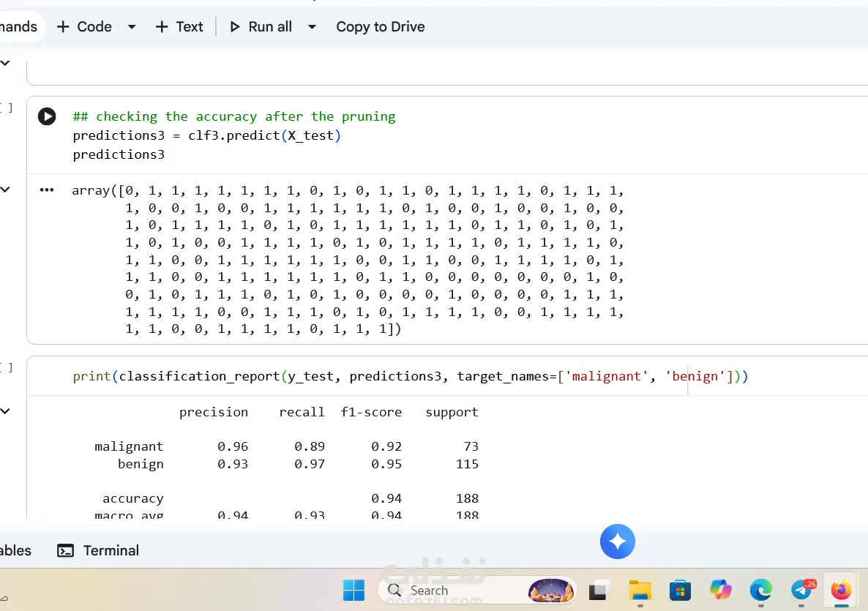Image resolution: width=868 pixels, height=611 pixels.
Task: Click the malignant precision value 0.96
Action: [233, 446]
